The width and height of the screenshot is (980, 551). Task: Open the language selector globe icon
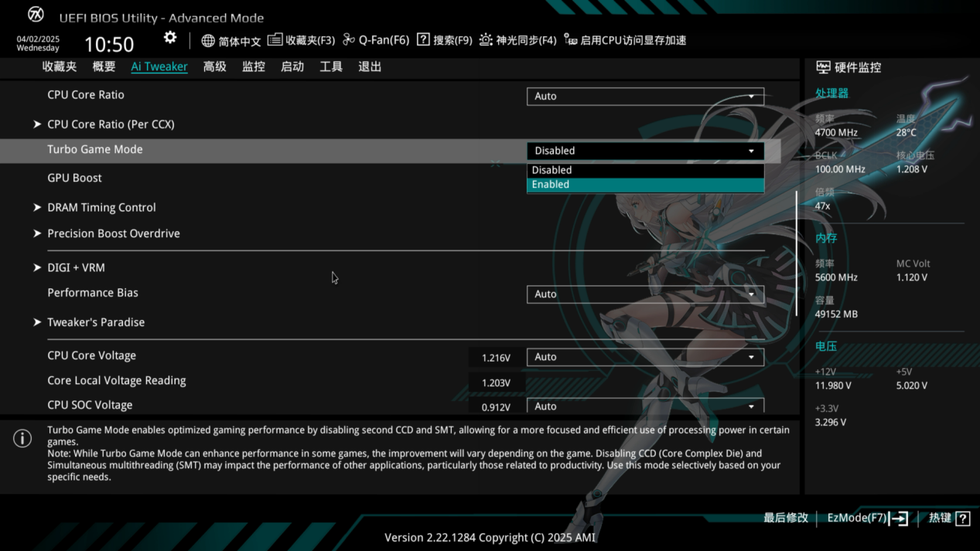click(207, 39)
